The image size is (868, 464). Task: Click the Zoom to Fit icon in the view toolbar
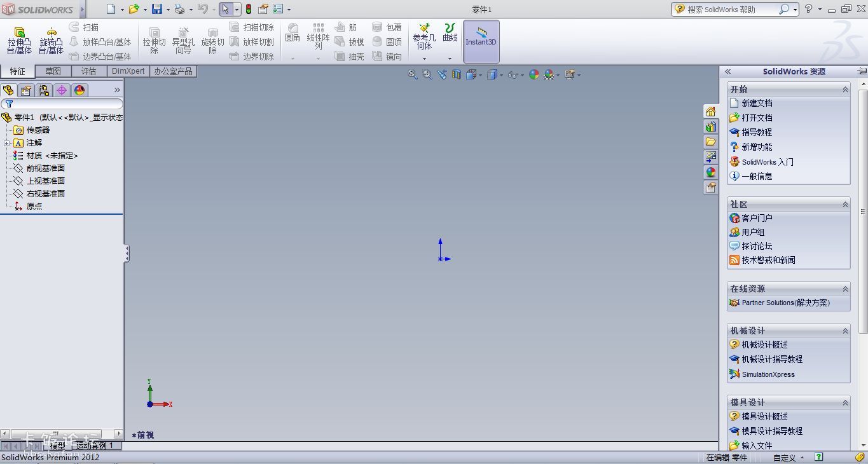[413, 74]
